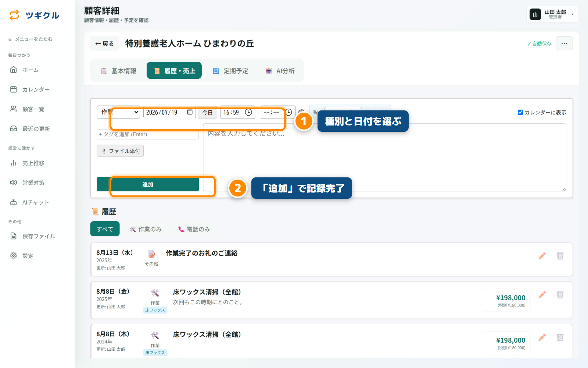This screenshot has width=588, height=368.
Task: Go back with the 戻る button
Action: pos(104,43)
